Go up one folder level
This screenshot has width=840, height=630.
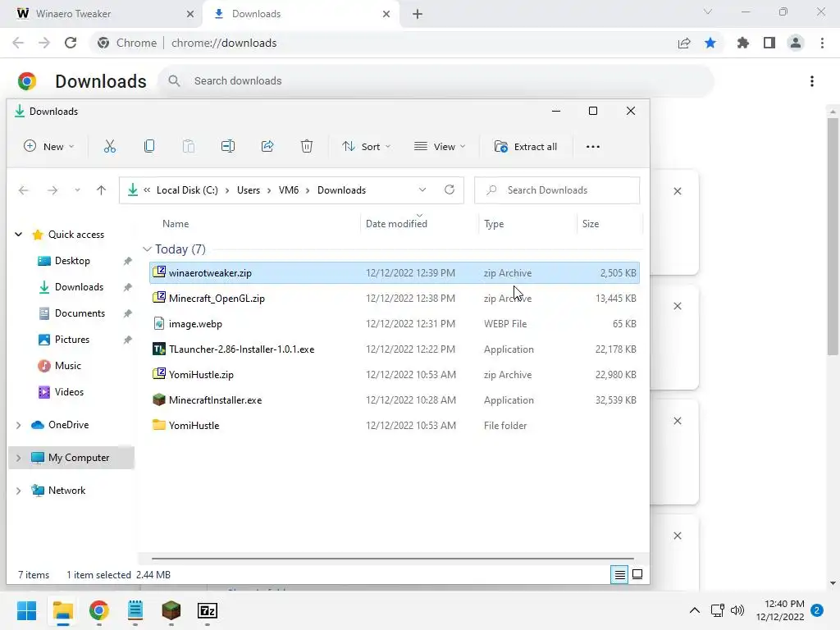tap(101, 190)
